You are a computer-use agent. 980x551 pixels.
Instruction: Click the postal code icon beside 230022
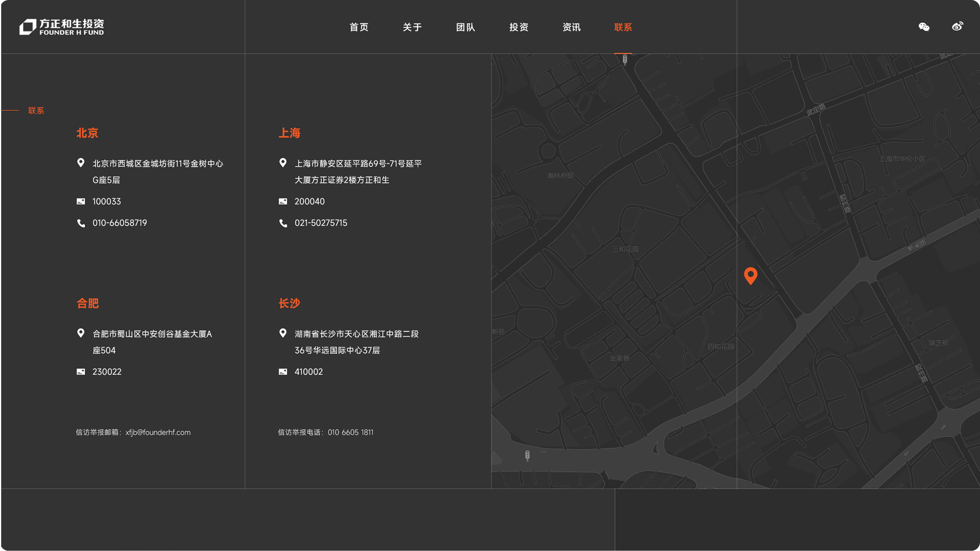click(81, 371)
